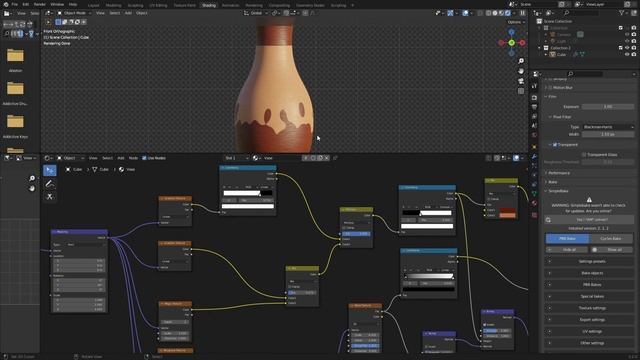Toggle visibility eye of Camera in outliner

(627, 35)
